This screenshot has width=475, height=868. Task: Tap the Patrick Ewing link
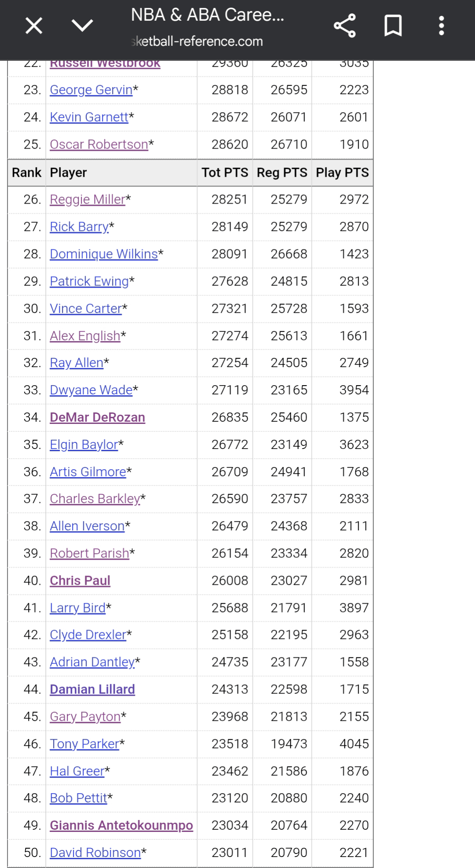pyautogui.click(x=89, y=281)
